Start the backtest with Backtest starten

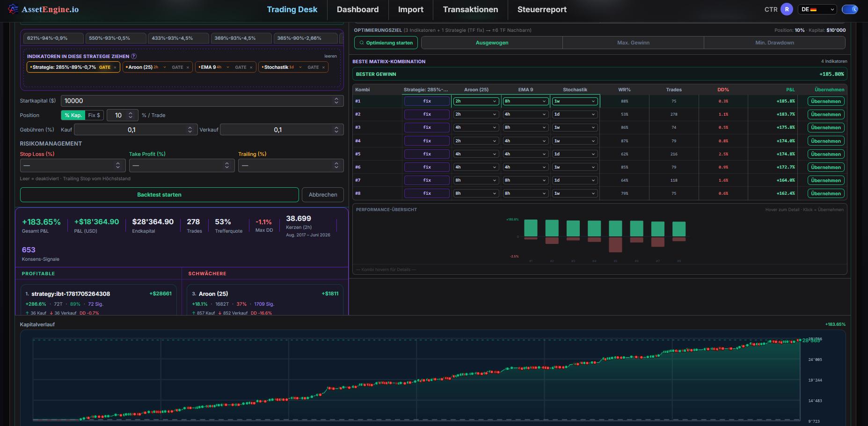click(159, 195)
